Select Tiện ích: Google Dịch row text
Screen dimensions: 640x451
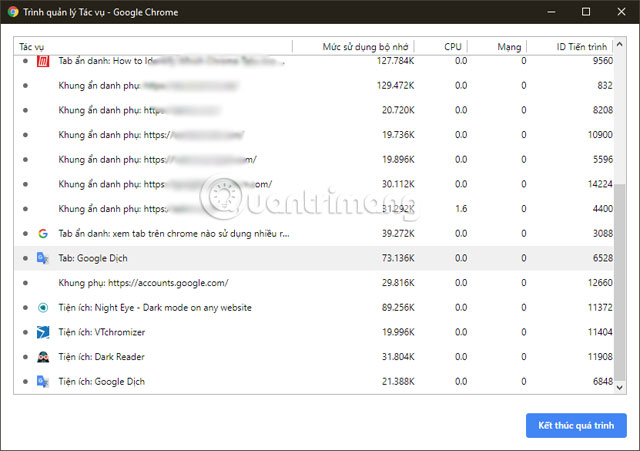click(x=101, y=382)
